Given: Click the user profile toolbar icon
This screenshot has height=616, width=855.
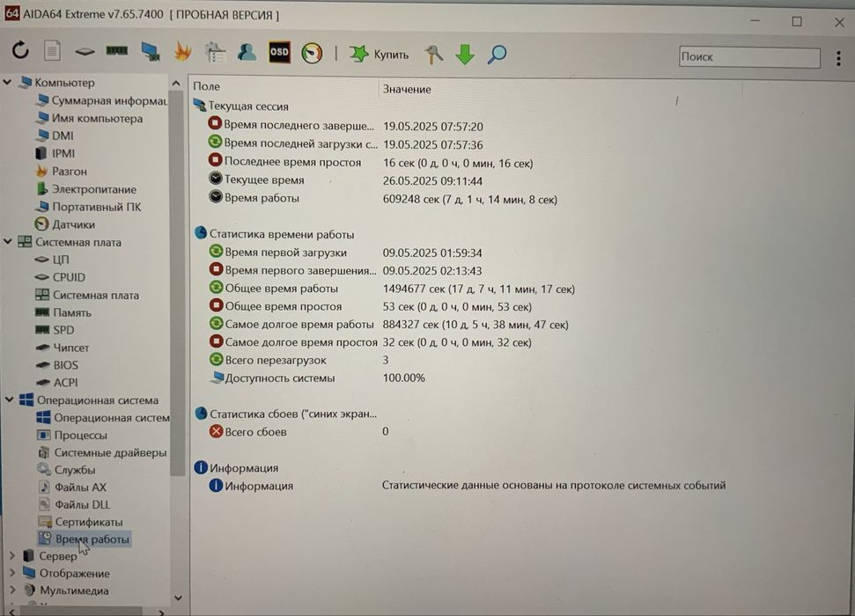Looking at the screenshot, I should pos(247,52).
